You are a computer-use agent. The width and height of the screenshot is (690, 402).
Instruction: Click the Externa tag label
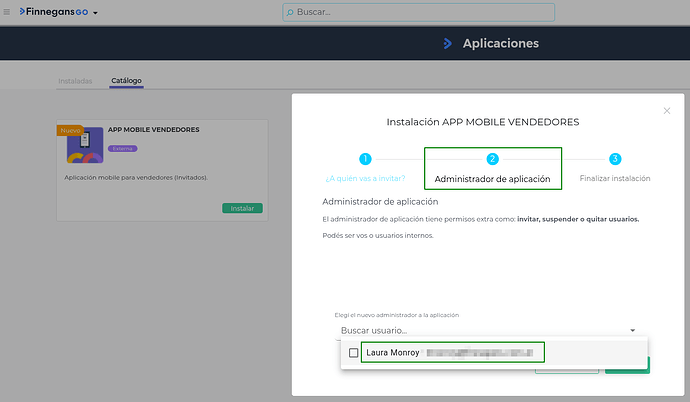pos(123,148)
